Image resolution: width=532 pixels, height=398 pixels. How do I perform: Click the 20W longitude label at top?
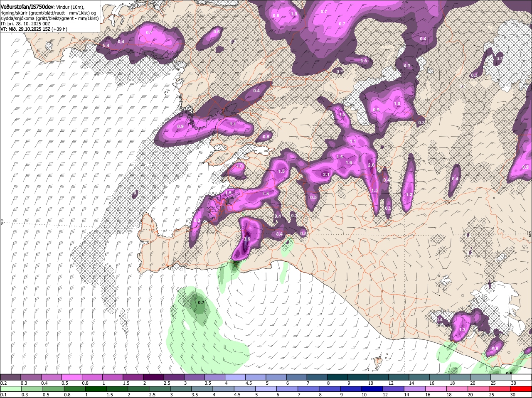coord(406,2)
